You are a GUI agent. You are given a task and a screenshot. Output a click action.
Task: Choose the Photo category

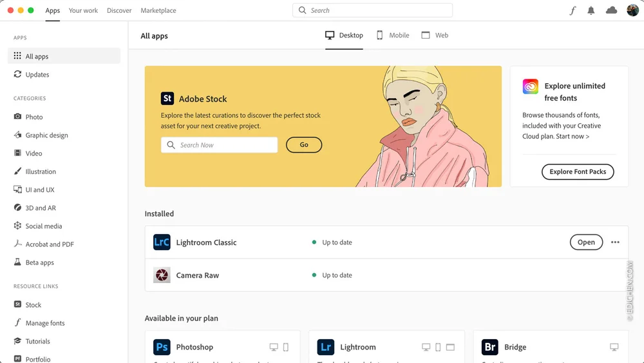tap(28, 117)
